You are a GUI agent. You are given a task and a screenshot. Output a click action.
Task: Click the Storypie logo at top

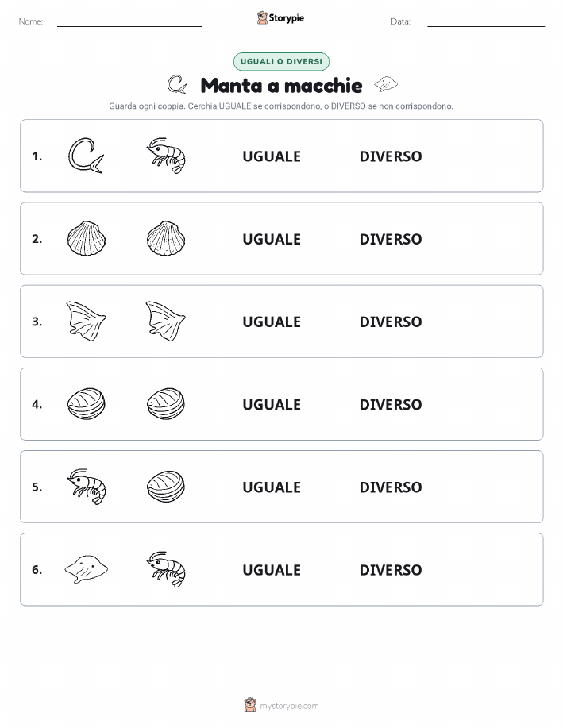280,18
